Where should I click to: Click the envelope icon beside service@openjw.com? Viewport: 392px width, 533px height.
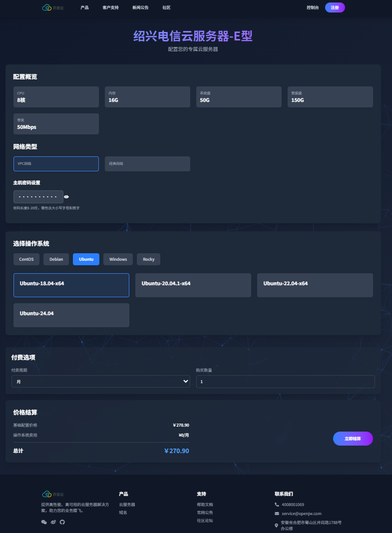pyautogui.click(x=277, y=514)
